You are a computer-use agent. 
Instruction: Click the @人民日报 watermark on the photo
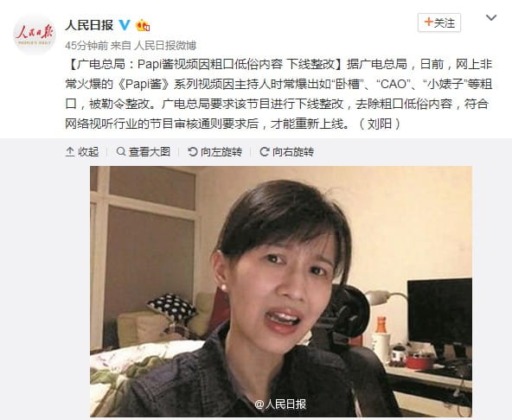coord(280,404)
